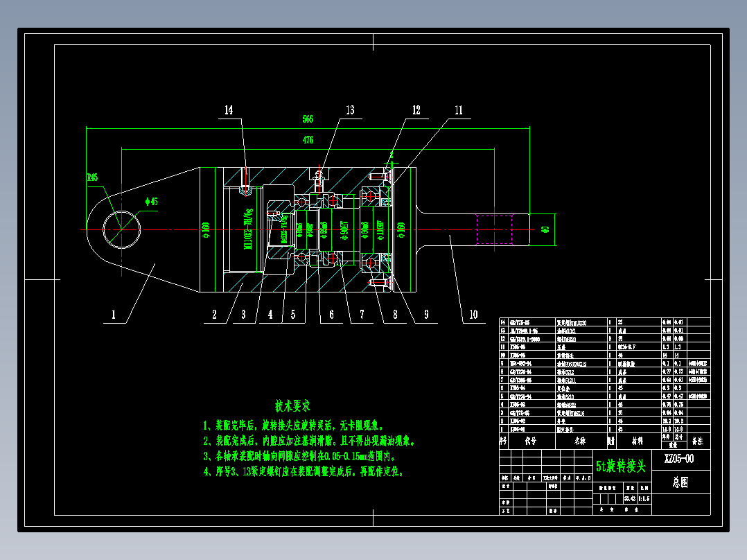This screenshot has height=560, width=747.
Task: Select the 总图 cell in title block
Action: (680, 483)
